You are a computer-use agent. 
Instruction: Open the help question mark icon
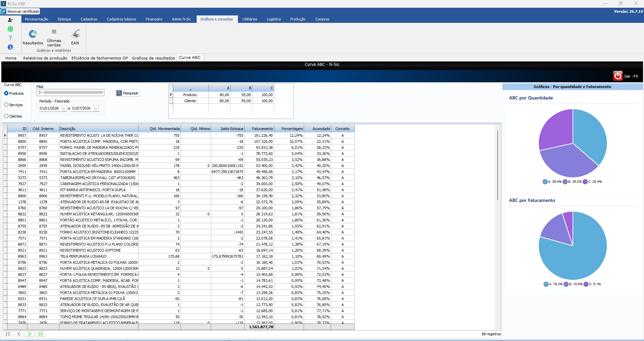(x=10, y=38)
